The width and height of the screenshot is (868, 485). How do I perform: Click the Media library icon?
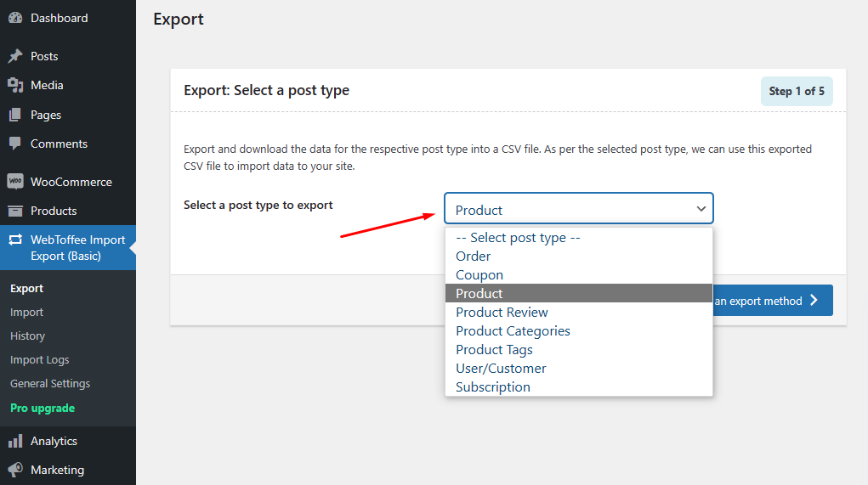tap(15, 85)
